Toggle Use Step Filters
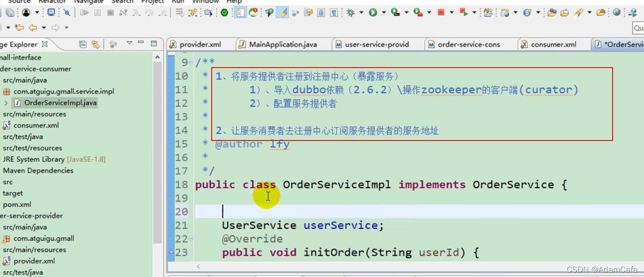The width and height of the screenshot is (644, 277). (192, 13)
